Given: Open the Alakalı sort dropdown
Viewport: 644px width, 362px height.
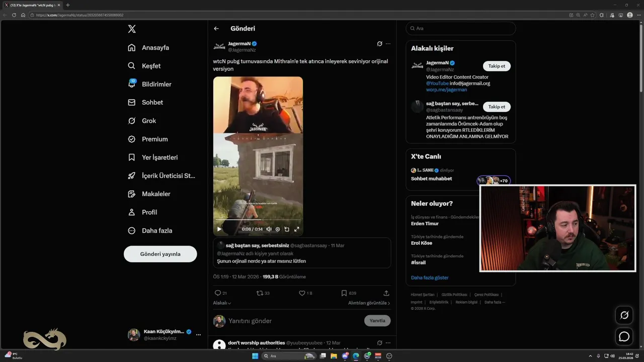Looking at the screenshot, I should click(x=222, y=303).
